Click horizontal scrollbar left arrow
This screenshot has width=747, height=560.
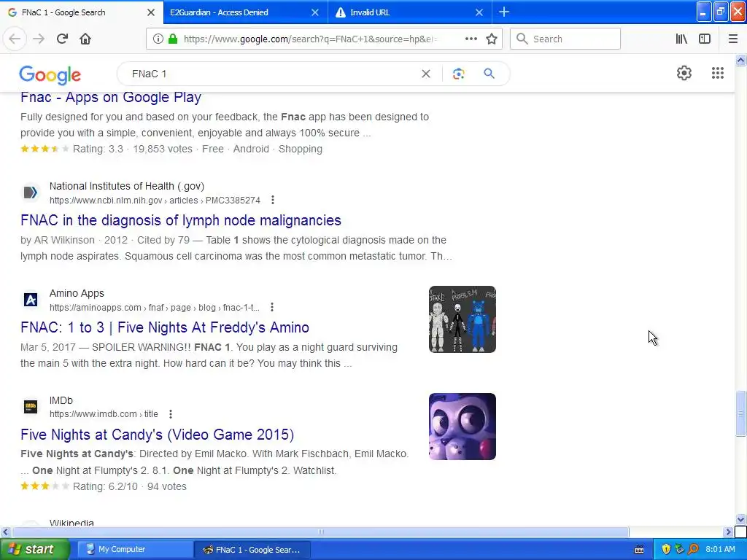[5, 532]
